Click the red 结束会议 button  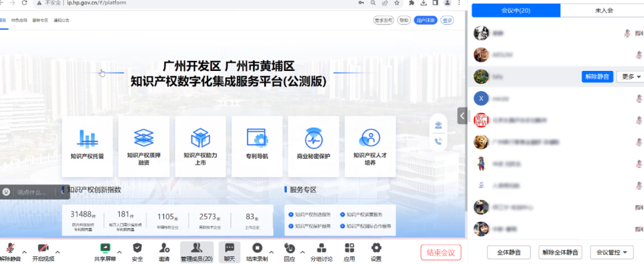click(x=441, y=253)
